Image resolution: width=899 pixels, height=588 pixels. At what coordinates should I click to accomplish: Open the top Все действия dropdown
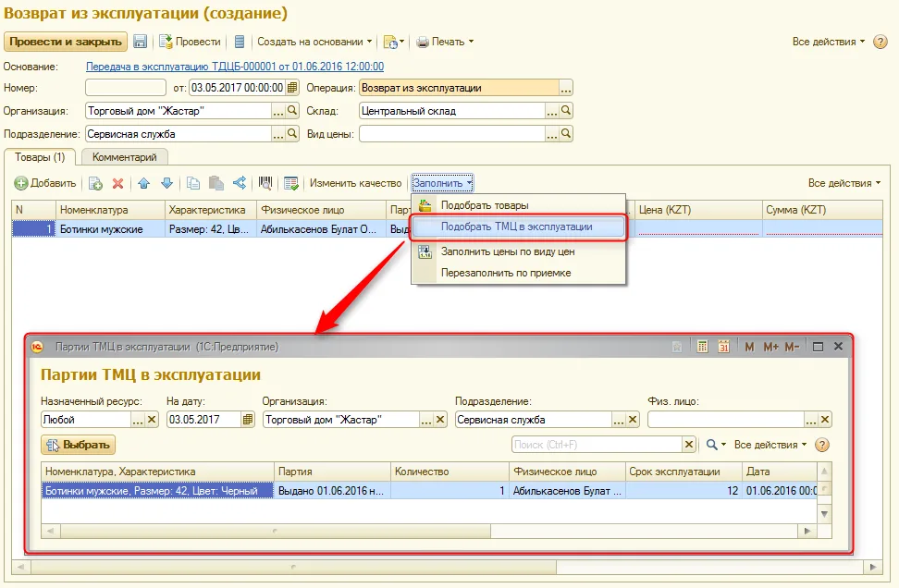pos(829,42)
